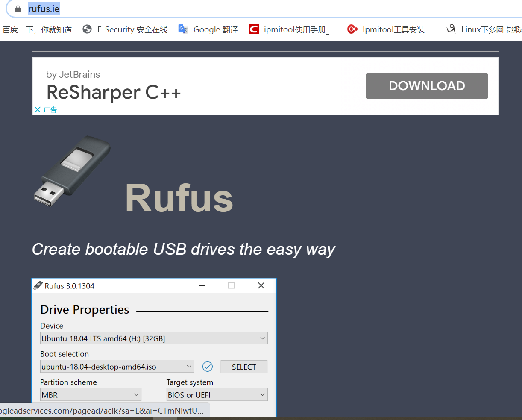Open the Boot selection dropdown with ubuntu-18.04-desktop-amd64.iso
Image resolution: width=522 pixels, height=420 pixels.
click(x=117, y=367)
